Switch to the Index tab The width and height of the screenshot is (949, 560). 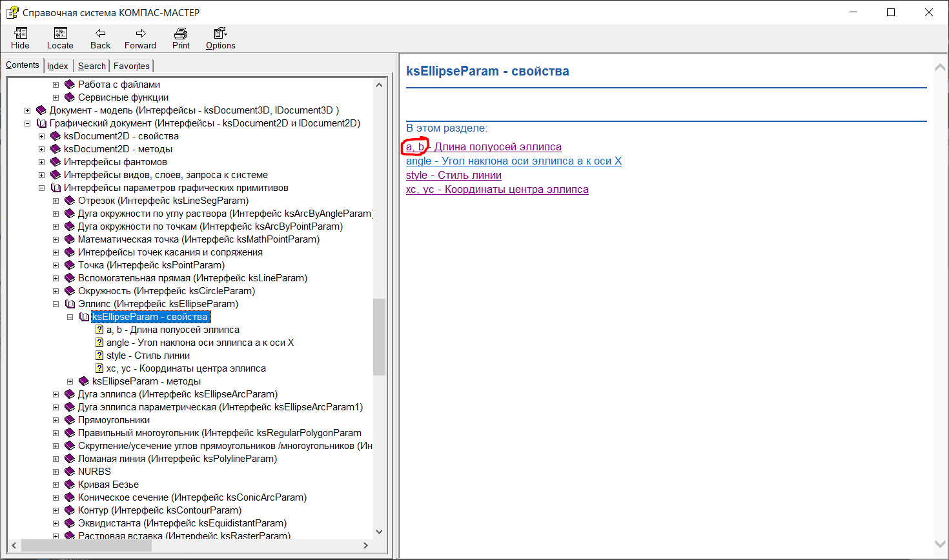point(57,66)
